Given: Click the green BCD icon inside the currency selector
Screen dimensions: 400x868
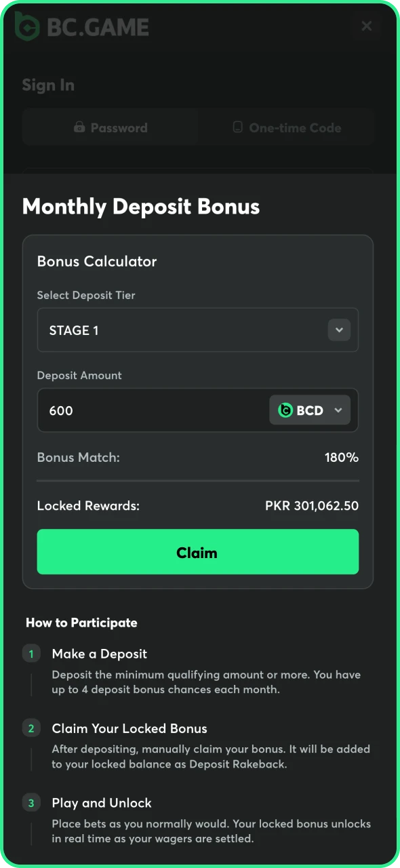Looking at the screenshot, I should pyautogui.click(x=284, y=410).
